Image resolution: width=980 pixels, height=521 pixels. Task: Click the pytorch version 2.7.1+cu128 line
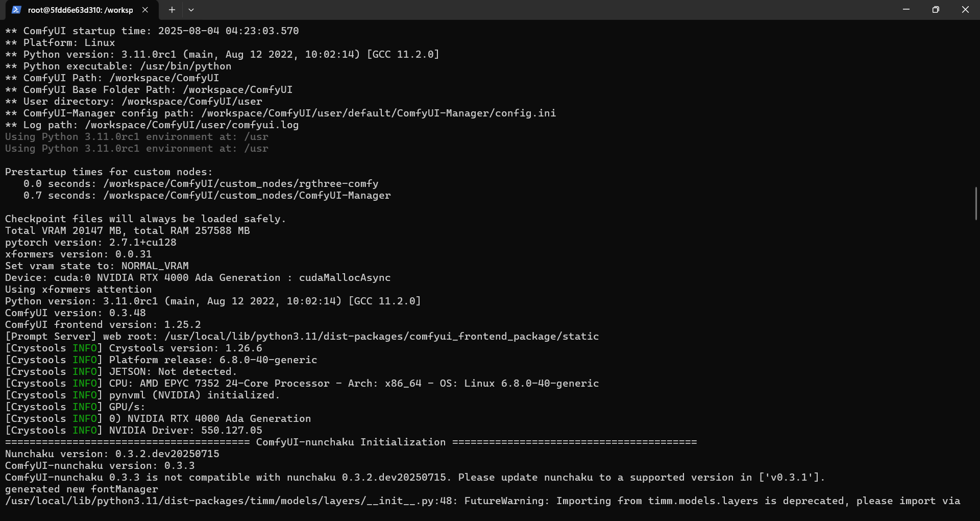pyautogui.click(x=91, y=242)
